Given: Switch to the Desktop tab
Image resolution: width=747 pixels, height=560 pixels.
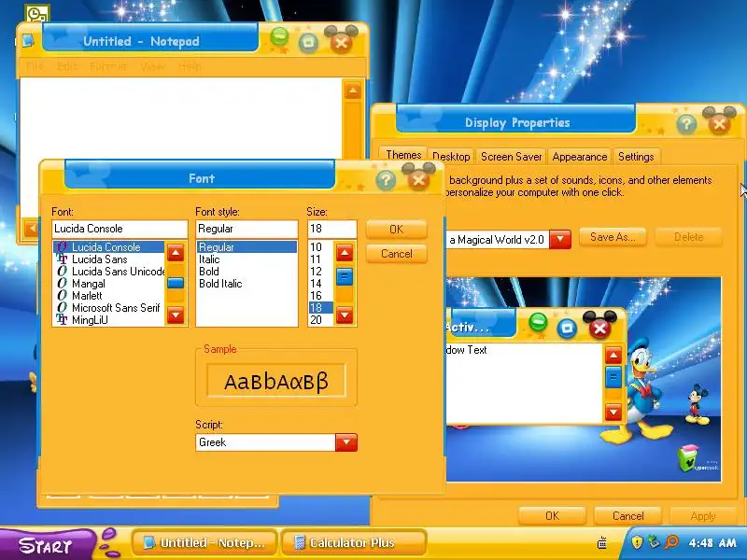Looking at the screenshot, I should (451, 157).
